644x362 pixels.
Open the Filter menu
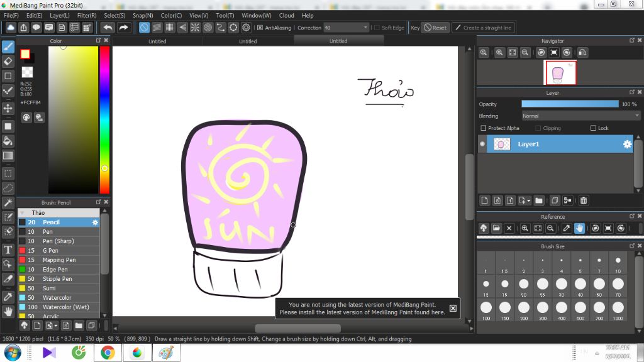click(x=87, y=15)
